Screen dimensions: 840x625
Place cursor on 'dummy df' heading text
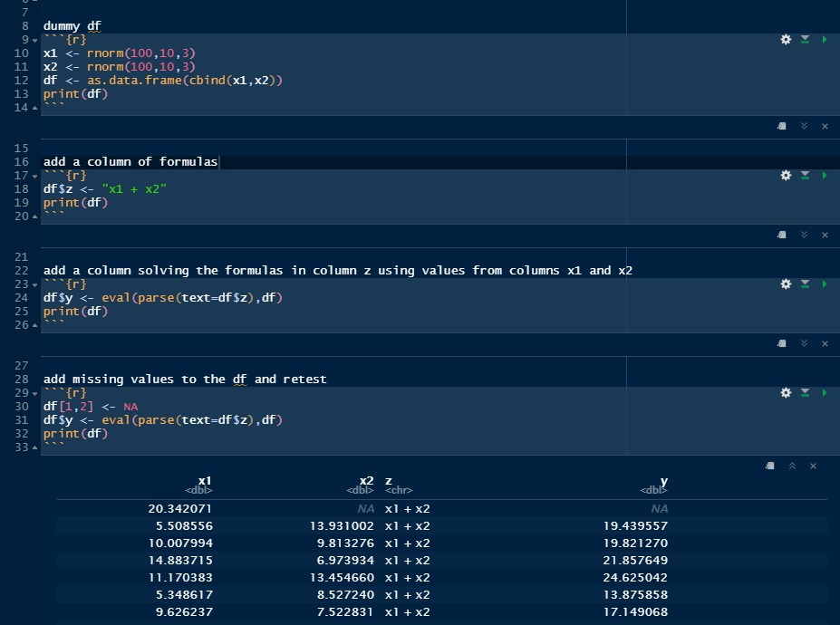(72, 25)
